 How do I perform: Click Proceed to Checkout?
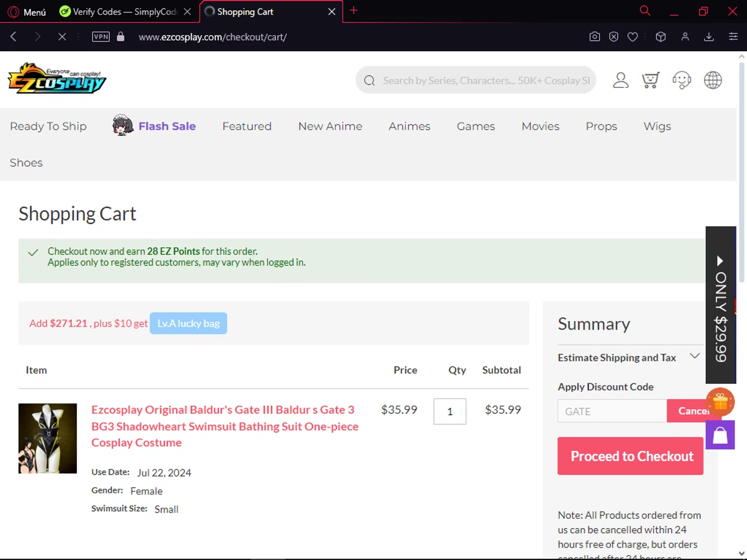(x=630, y=456)
